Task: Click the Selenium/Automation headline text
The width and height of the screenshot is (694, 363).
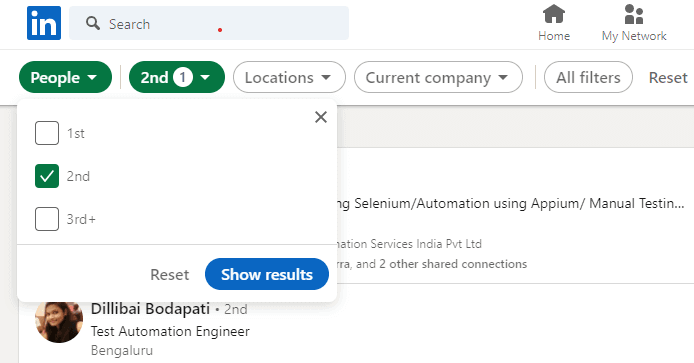Action: (511, 203)
